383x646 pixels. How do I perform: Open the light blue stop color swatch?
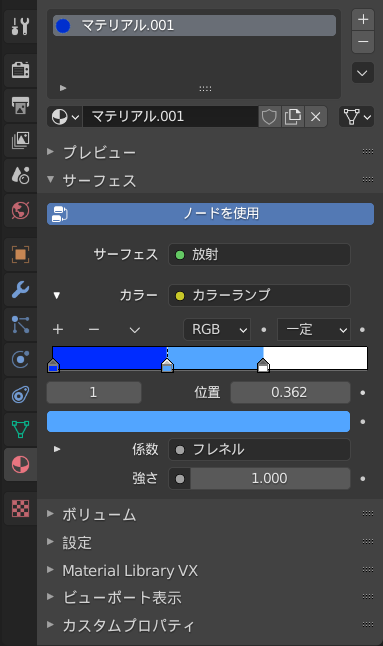(x=199, y=421)
